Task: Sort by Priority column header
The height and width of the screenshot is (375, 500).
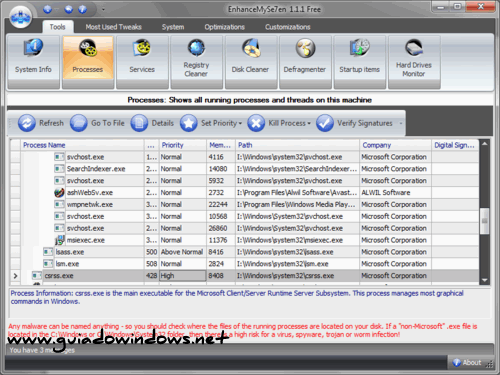Action: click(x=183, y=145)
